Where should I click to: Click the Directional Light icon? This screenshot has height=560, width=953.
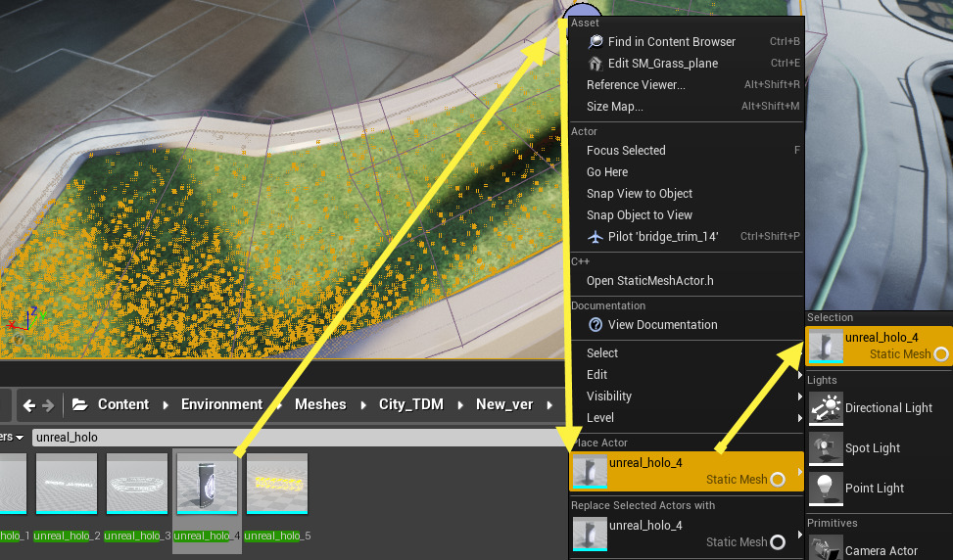826,408
